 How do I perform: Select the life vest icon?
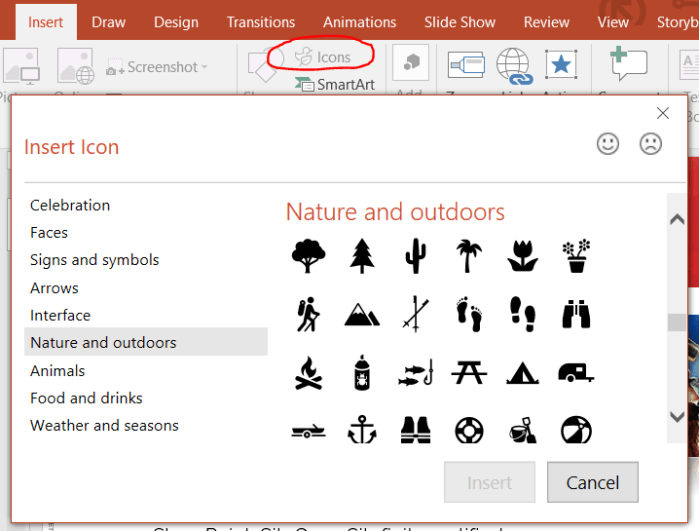(415, 430)
